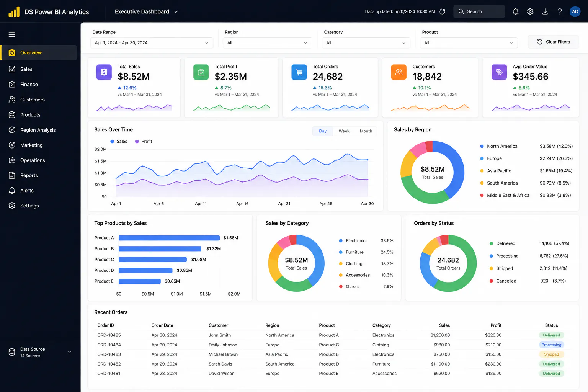The width and height of the screenshot is (588, 392).
Task: Open order ID ORD-10481
Action: coord(109,374)
